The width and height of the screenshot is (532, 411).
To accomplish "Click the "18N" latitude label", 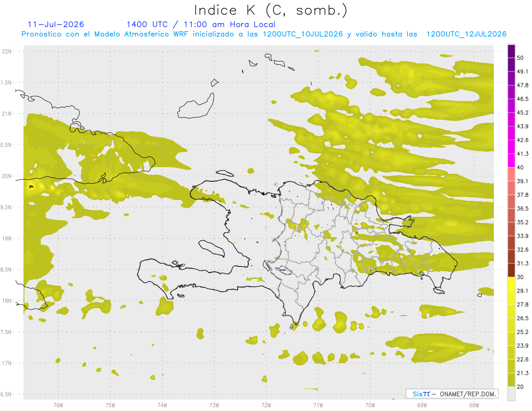I will coord(7,301).
